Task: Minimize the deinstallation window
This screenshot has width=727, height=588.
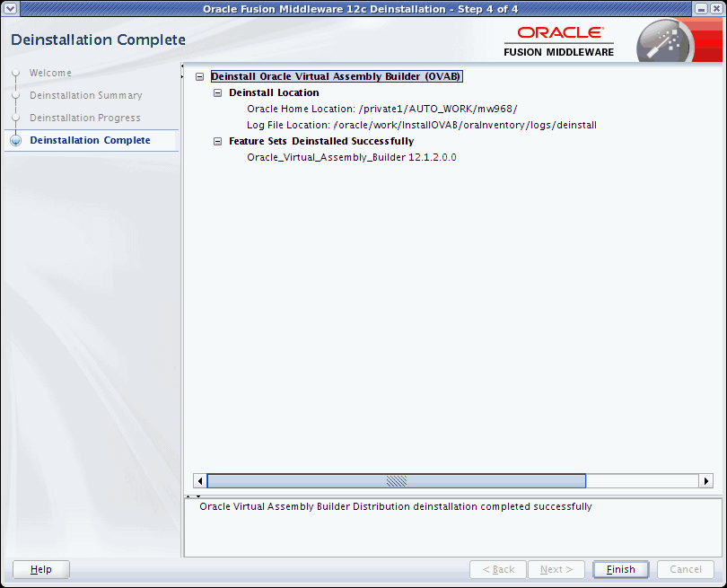Action: coord(702,9)
